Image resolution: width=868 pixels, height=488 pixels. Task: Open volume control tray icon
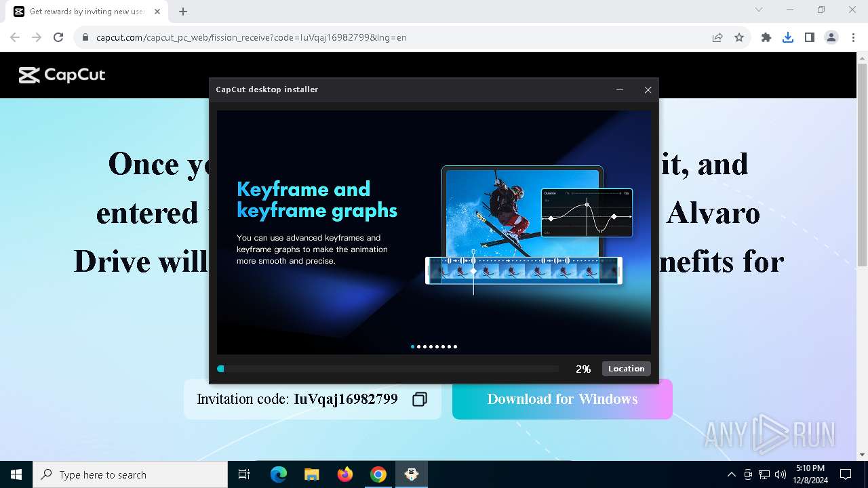781,474
